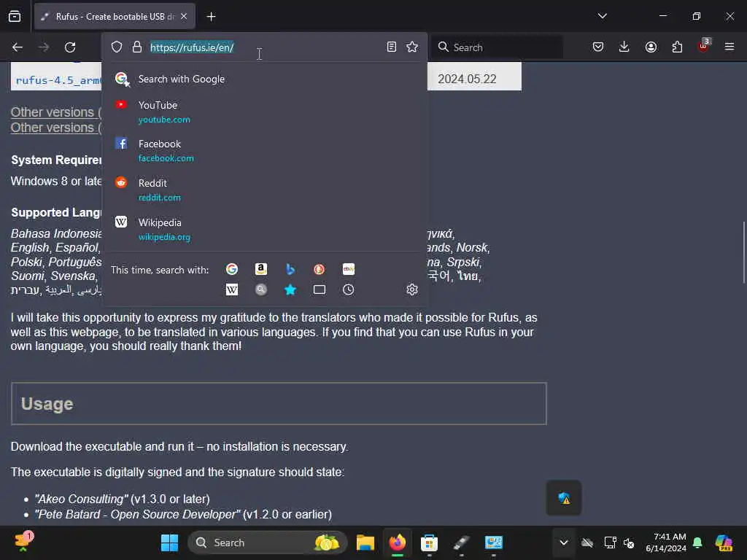This screenshot has height=560, width=747.
Task: Open the Downloads panel
Action: pyautogui.click(x=624, y=47)
